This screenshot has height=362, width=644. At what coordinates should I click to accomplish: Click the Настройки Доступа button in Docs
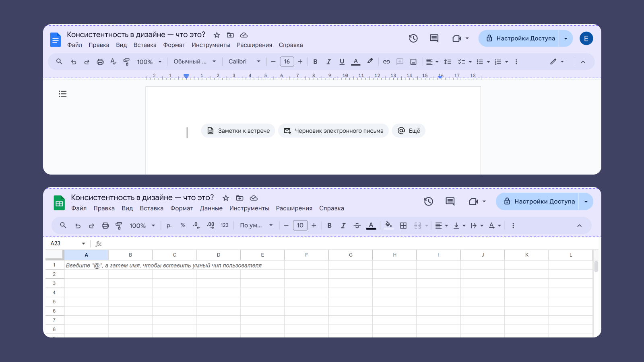(x=520, y=39)
